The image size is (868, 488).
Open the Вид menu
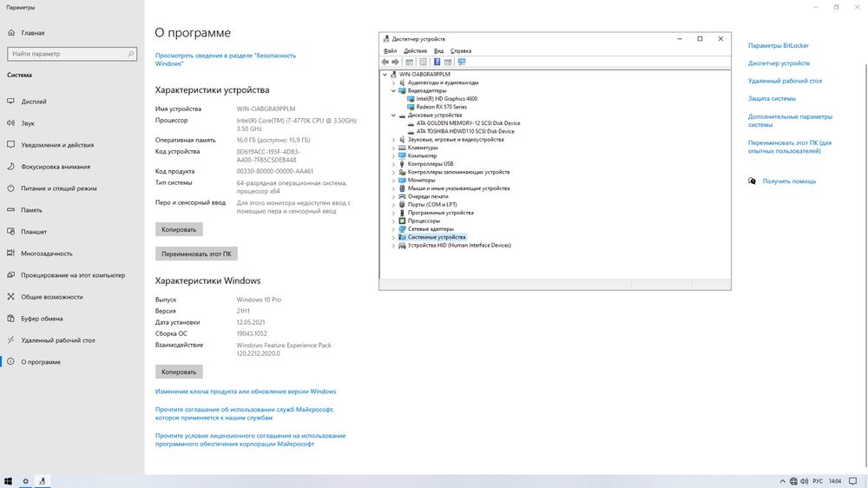[438, 51]
